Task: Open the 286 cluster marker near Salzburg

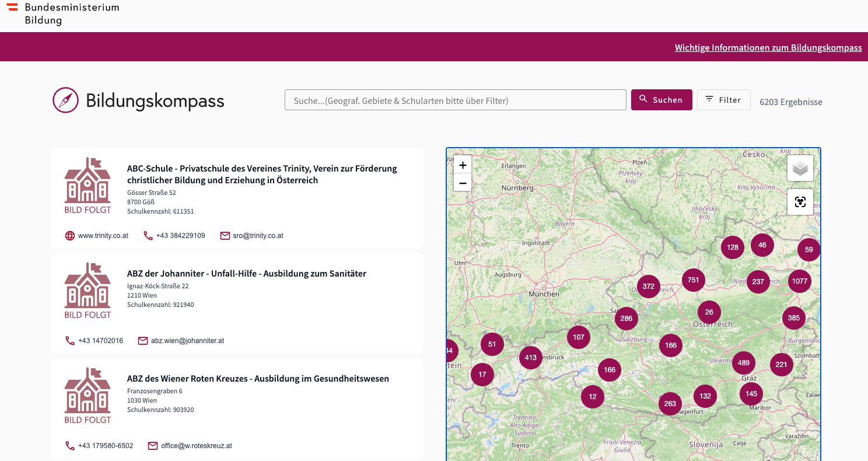Action: tap(626, 319)
